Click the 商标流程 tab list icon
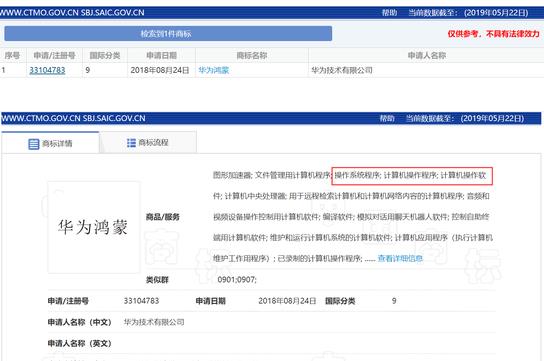Viewport: 544px width, 361px height. (x=131, y=143)
